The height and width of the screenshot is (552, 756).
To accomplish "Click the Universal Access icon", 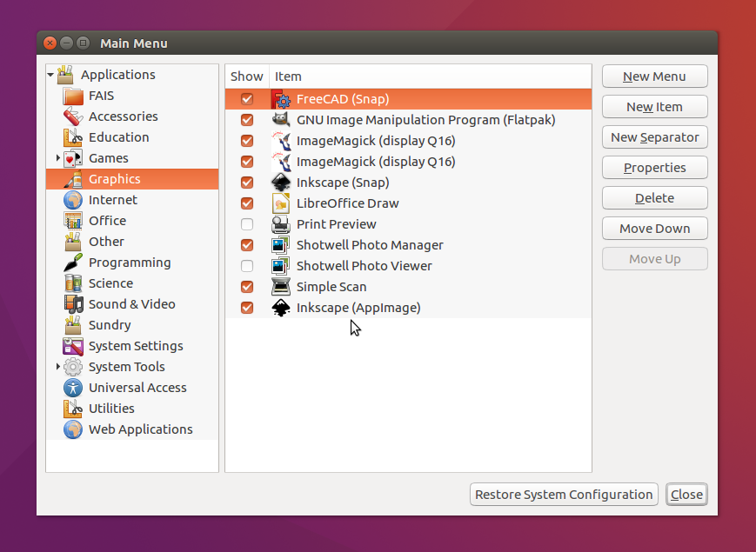I will (x=73, y=388).
